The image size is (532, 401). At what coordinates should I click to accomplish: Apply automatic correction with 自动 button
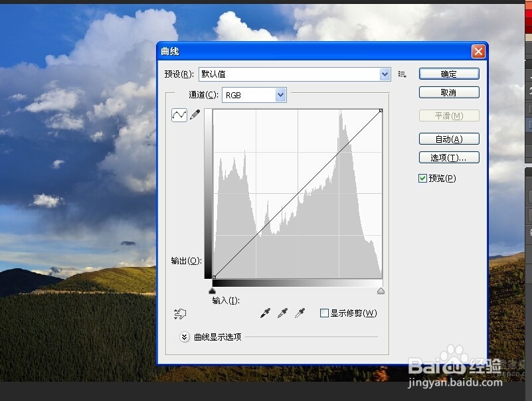(449, 138)
